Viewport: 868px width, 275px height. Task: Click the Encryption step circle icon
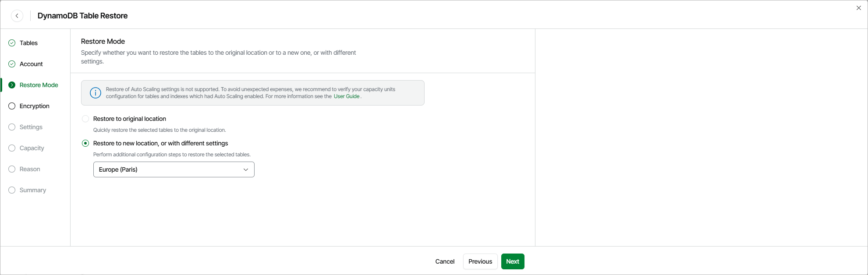pos(12,106)
